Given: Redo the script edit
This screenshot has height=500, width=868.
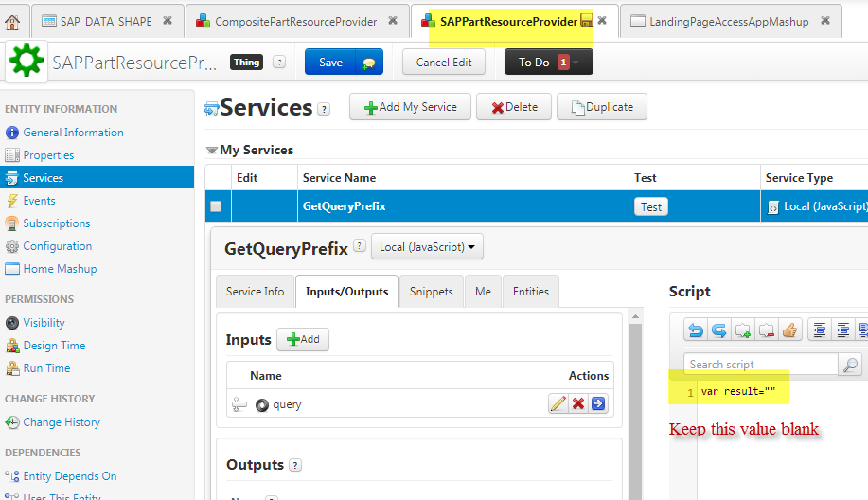Looking at the screenshot, I should [x=718, y=330].
